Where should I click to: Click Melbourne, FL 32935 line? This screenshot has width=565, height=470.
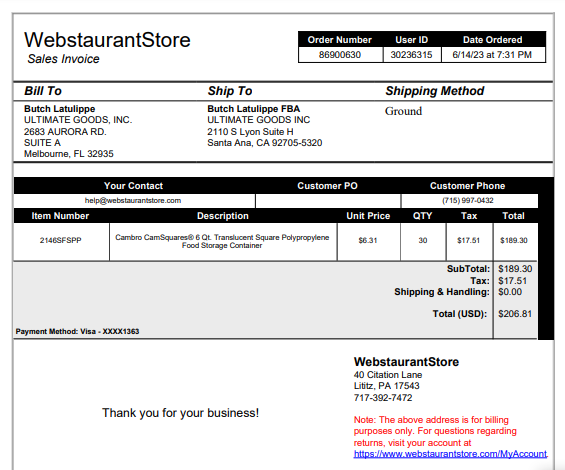click(69, 154)
